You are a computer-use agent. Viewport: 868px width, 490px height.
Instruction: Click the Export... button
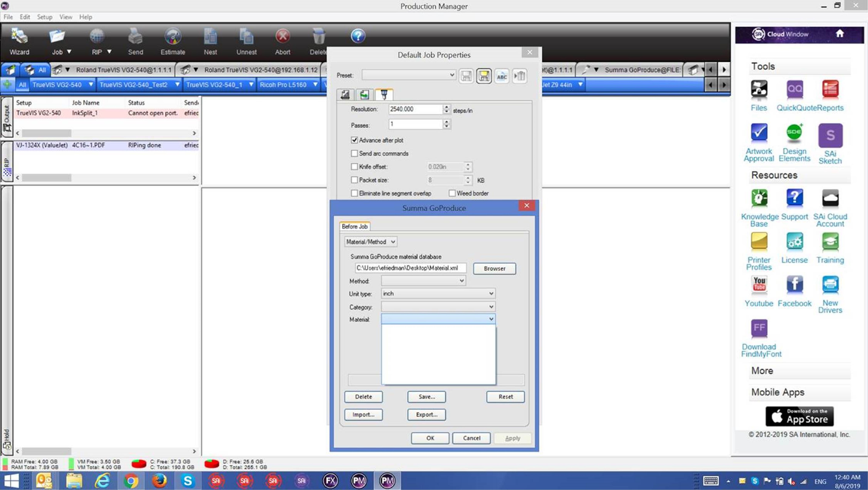427,414
